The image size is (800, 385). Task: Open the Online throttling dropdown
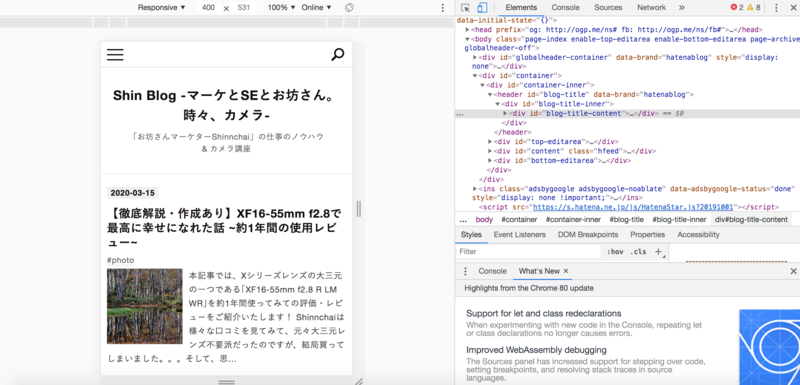[316, 8]
